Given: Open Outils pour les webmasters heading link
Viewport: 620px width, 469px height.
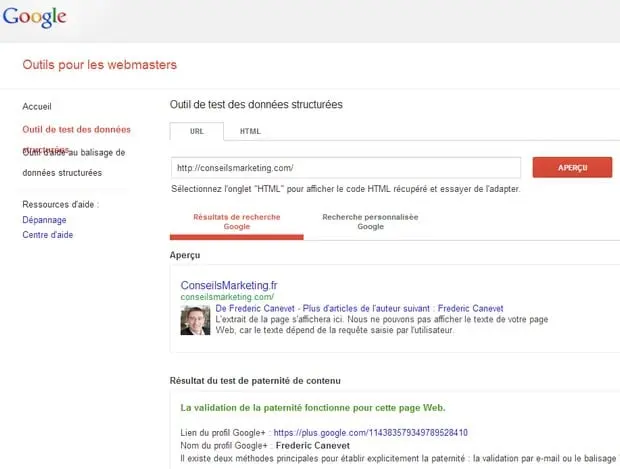Looking at the screenshot, I should coord(100,64).
